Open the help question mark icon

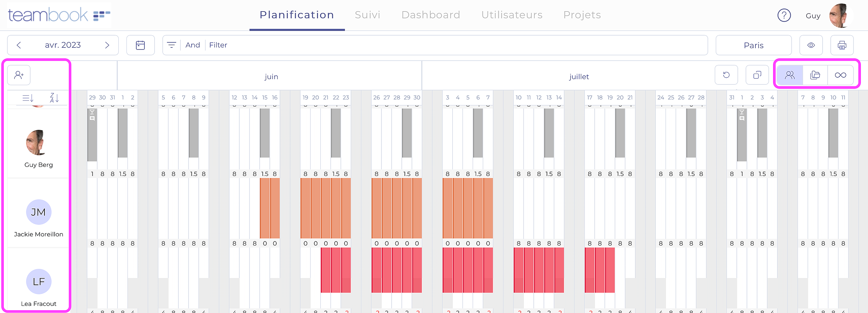pyautogui.click(x=784, y=15)
